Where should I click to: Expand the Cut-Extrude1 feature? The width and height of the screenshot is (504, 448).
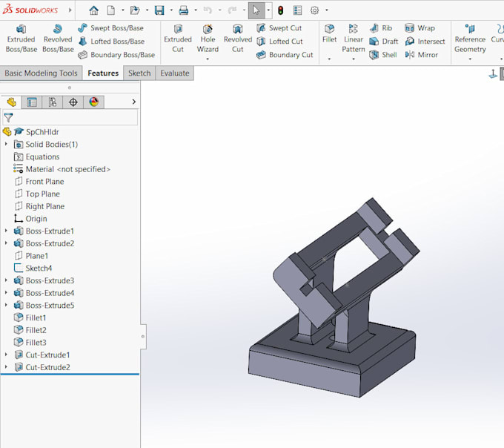[6, 355]
